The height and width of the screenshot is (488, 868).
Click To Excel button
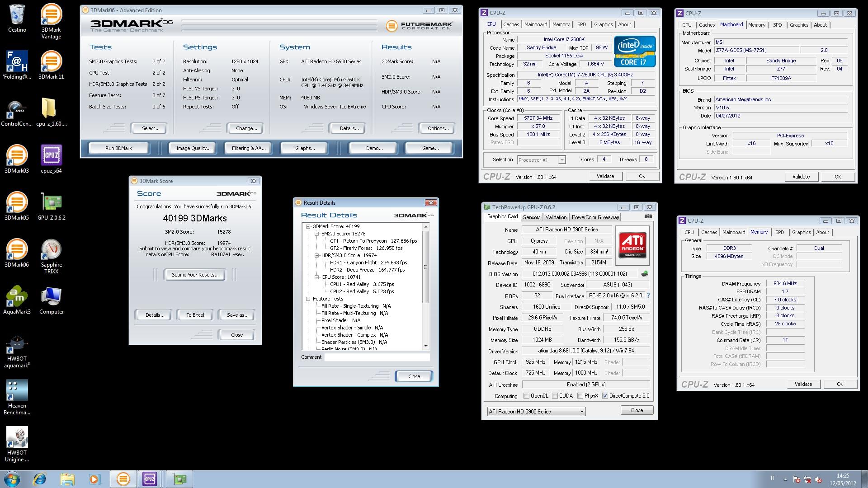click(195, 315)
